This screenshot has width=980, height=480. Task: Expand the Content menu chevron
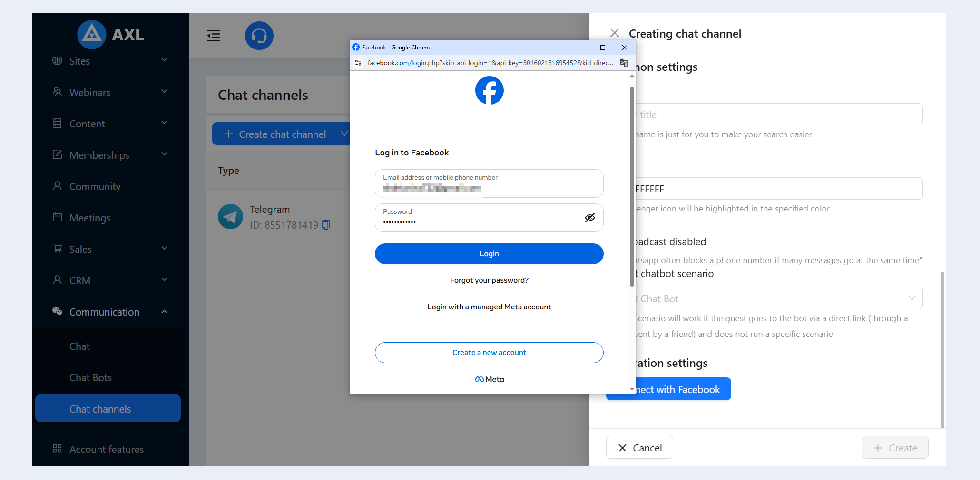click(165, 123)
